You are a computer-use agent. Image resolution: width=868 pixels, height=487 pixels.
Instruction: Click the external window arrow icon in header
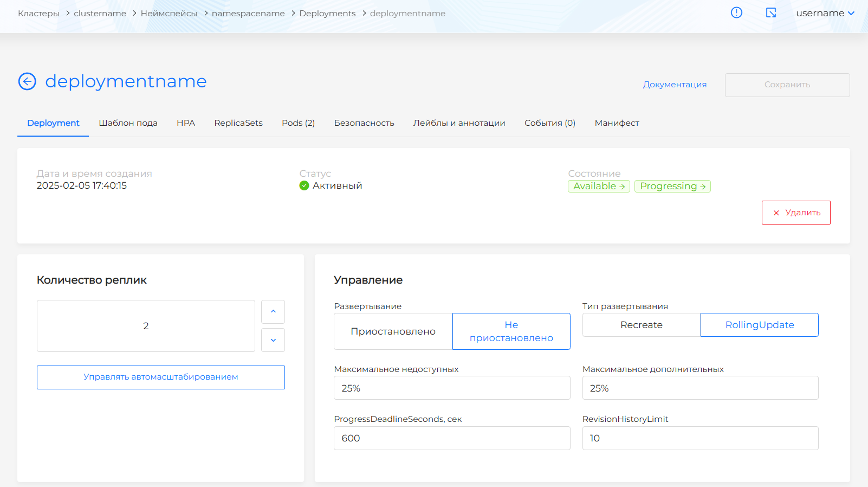pos(771,12)
